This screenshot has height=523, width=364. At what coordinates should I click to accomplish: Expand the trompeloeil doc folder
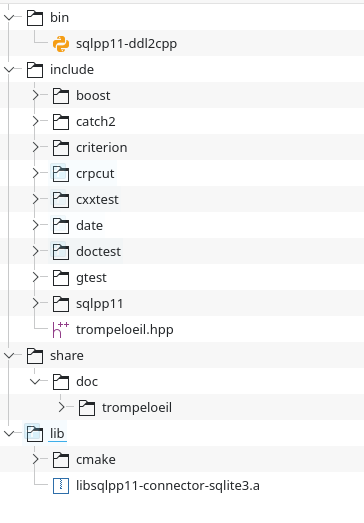tap(61, 408)
